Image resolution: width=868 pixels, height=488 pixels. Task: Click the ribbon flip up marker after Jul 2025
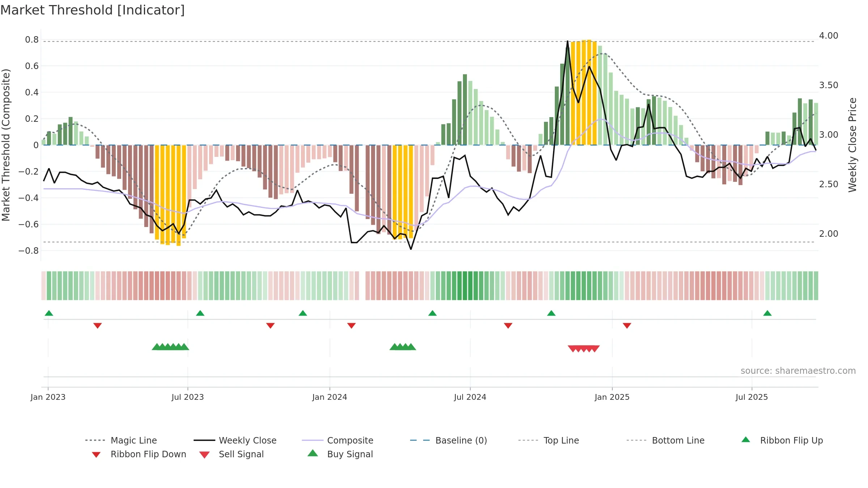click(767, 313)
